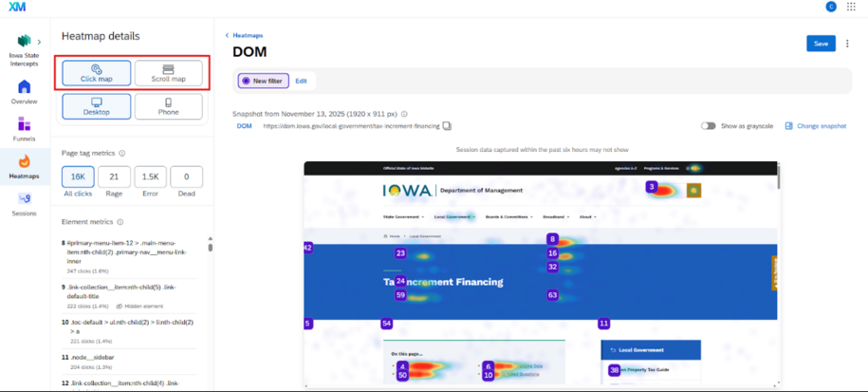Select the Phone device view

click(x=168, y=106)
